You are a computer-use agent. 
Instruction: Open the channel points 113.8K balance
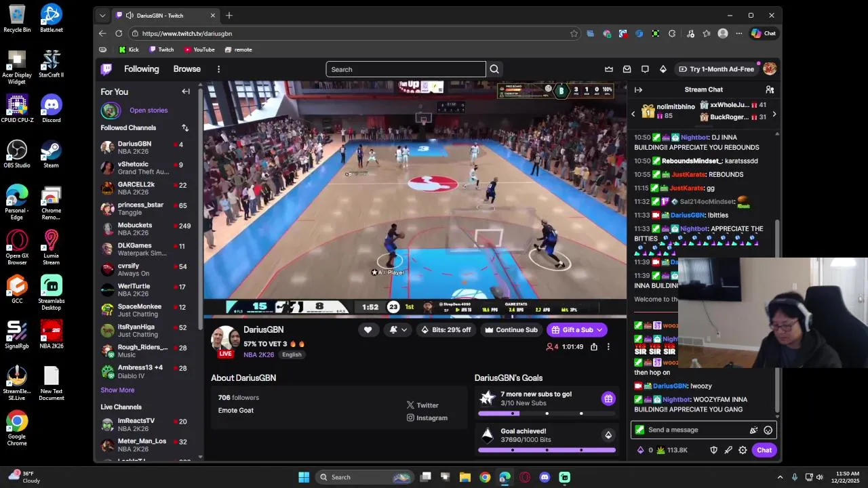672,450
